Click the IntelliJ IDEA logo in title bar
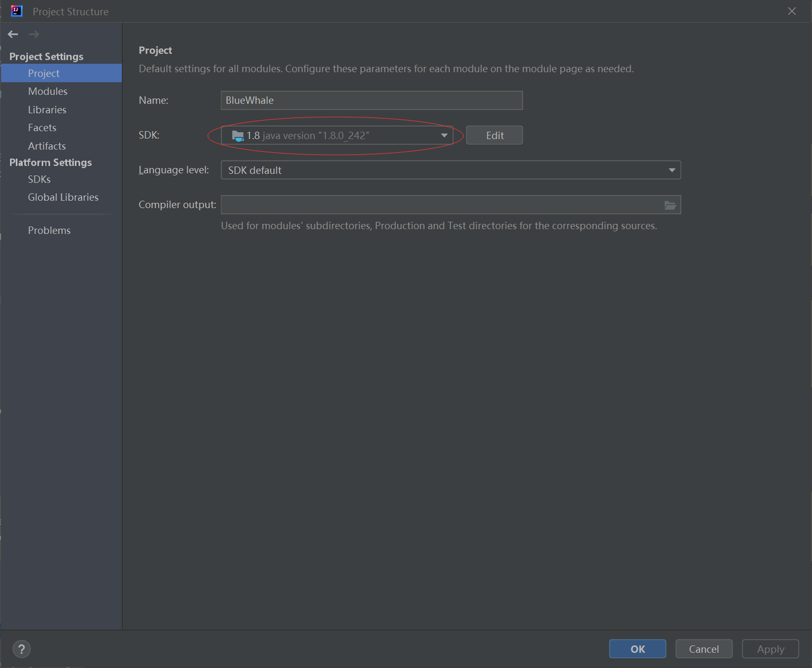Viewport: 812px width, 668px height. click(16, 11)
